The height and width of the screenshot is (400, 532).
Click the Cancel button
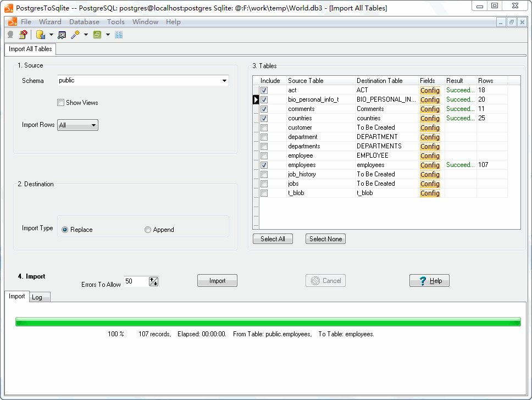point(326,281)
